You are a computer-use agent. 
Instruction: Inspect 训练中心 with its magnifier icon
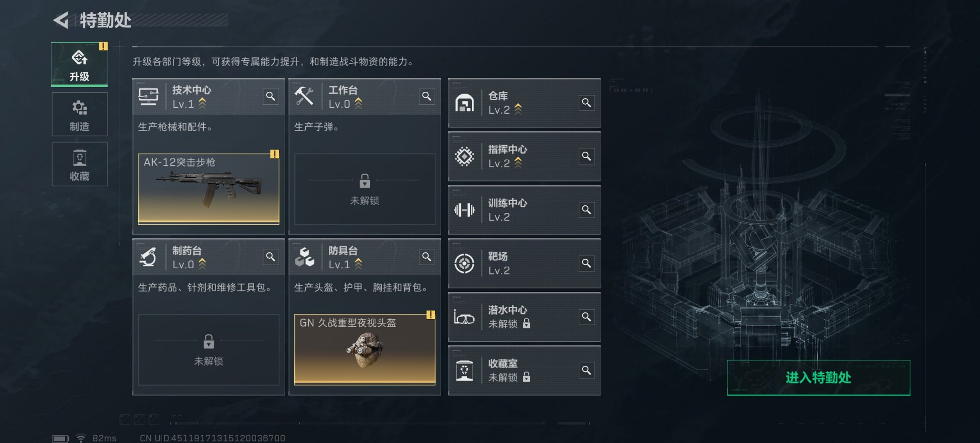coord(586,209)
